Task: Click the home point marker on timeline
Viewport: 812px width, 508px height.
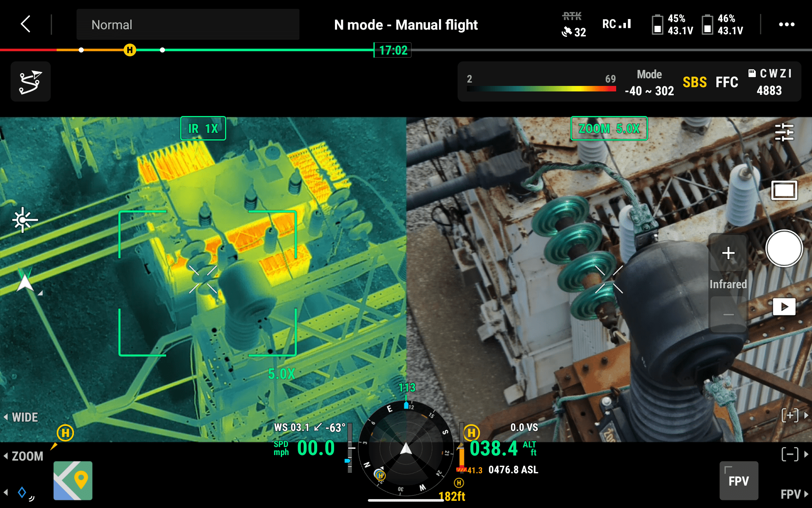Action: point(130,50)
